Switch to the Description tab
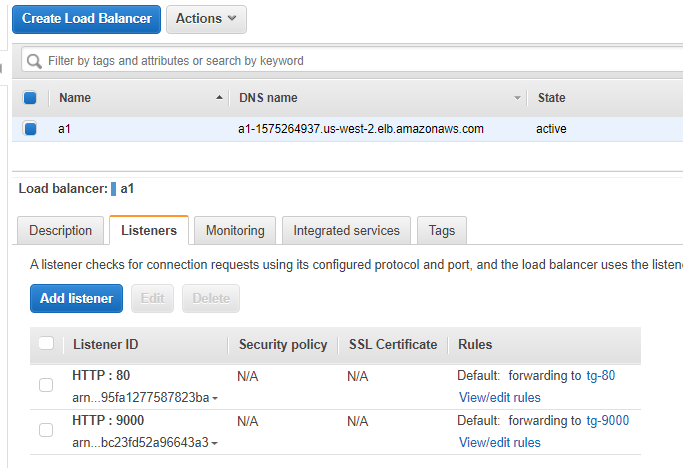 point(61,230)
